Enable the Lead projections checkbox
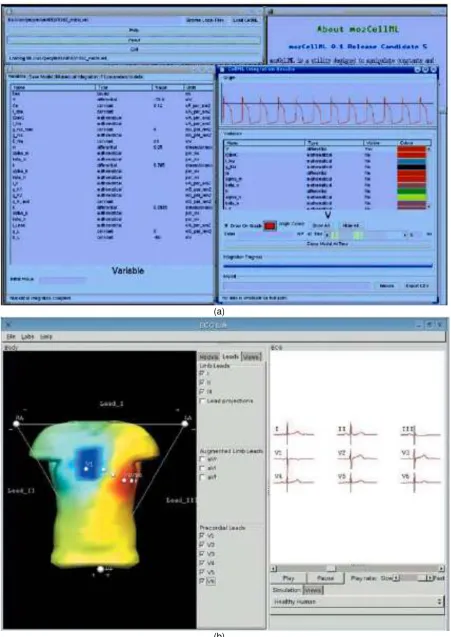Image resolution: width=451 pixels, height=637 pixels. pyautogui.click(x=202, y=401)
